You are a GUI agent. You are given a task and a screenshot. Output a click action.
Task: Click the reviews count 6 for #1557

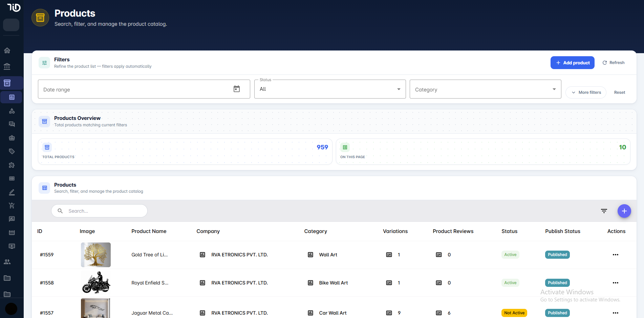point(449,313)
